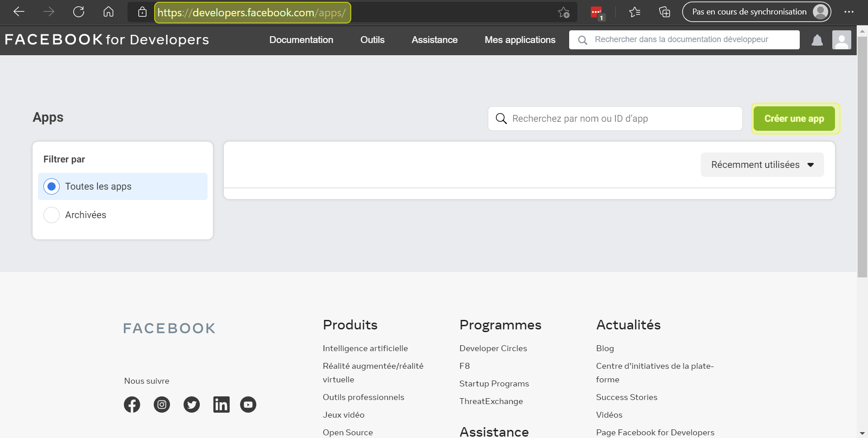868x438 pixels.
Task: Open the LinkedIn social icon in the footer
Action: pos(222,405)
